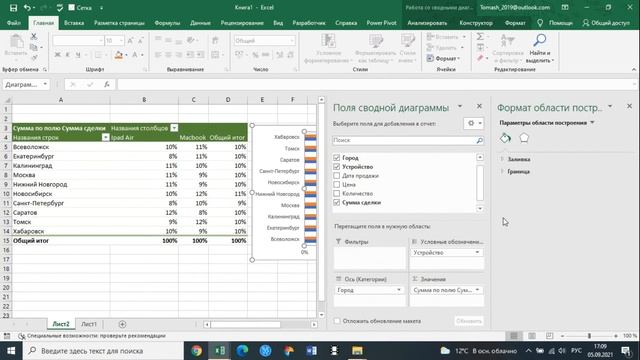Screen dimensions: 640x360
Task: Check the Цена field checkbox
Action: (x=337, y=184)
